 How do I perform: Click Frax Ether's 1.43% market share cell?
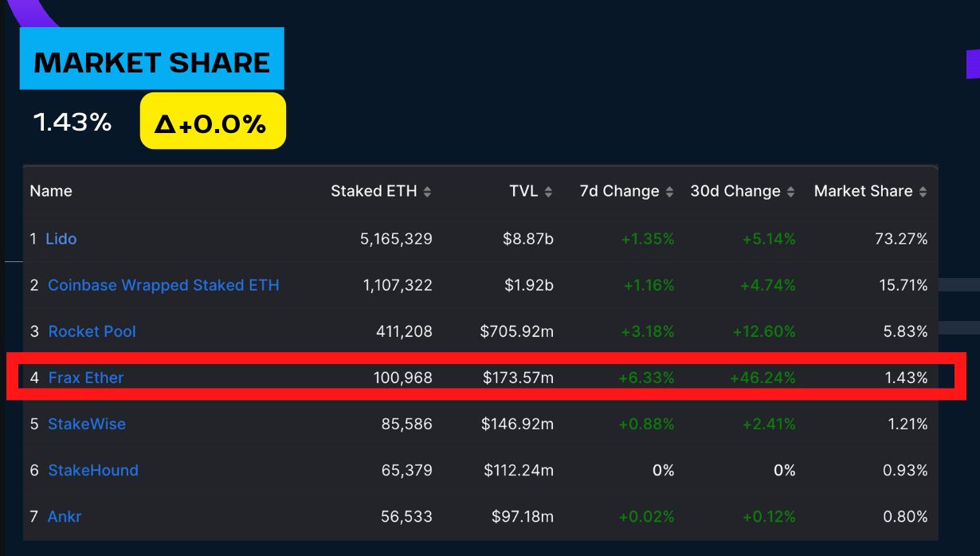point(906,378)
